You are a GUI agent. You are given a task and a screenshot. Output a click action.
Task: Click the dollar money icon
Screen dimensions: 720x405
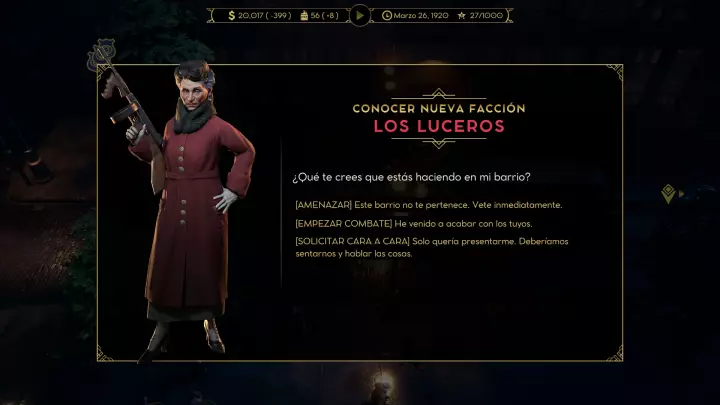click(x=231, y=16)
